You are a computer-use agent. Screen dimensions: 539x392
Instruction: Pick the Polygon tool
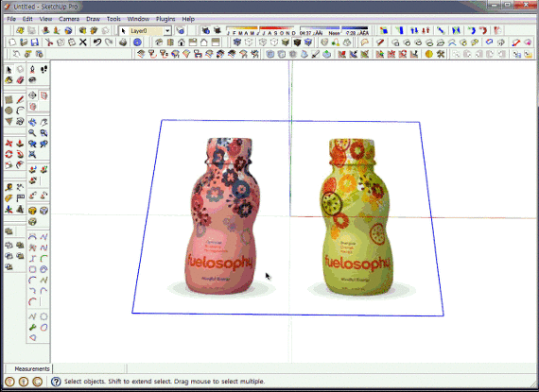(x=9, y=121)
